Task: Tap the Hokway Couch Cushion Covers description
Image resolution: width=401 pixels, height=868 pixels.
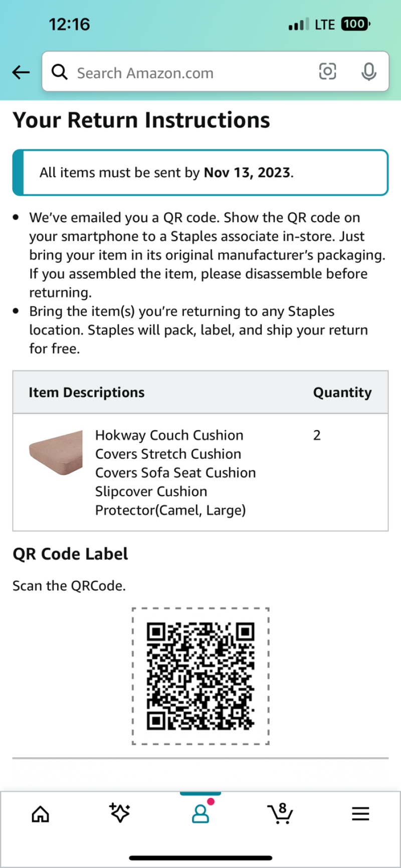Action: tap(175, 473)
